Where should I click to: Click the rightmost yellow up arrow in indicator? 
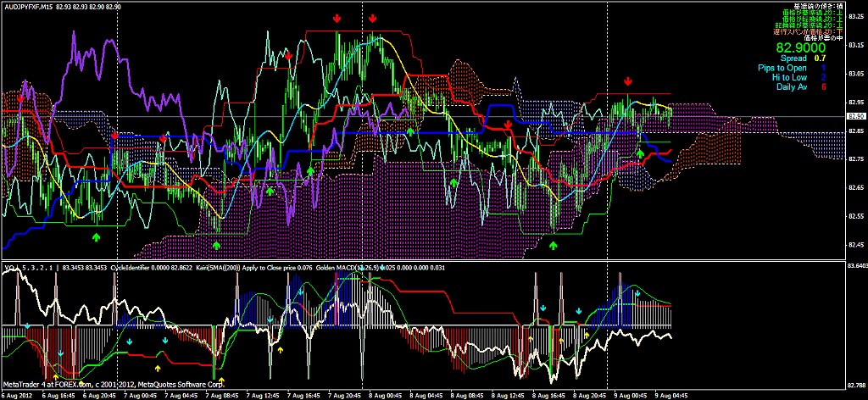click(587, 336)
